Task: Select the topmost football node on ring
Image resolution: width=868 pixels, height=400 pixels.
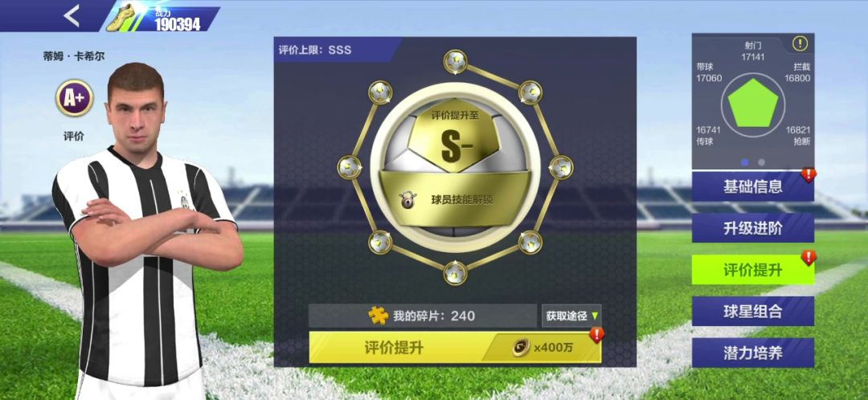Action: 455,61
